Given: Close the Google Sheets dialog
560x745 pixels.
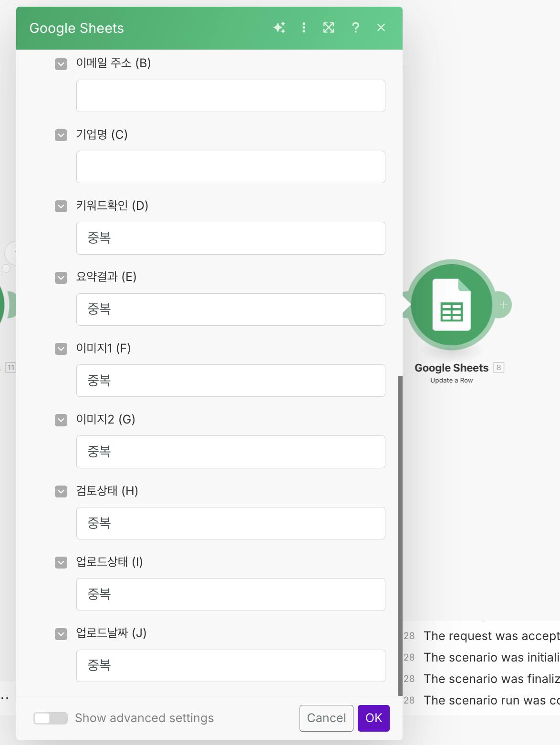Looking at the screenshot, I should tap(381, 28).
